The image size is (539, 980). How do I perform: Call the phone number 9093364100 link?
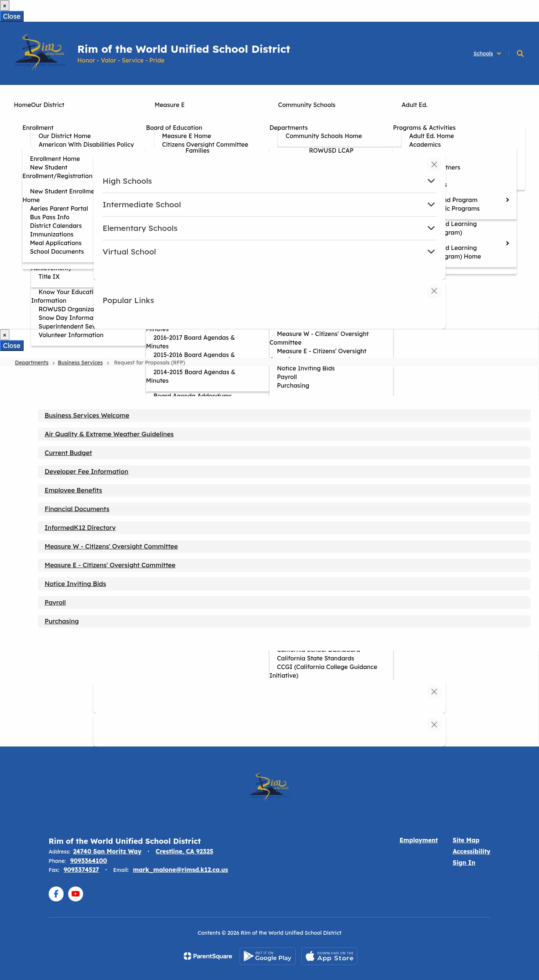(x=88, y=861)
